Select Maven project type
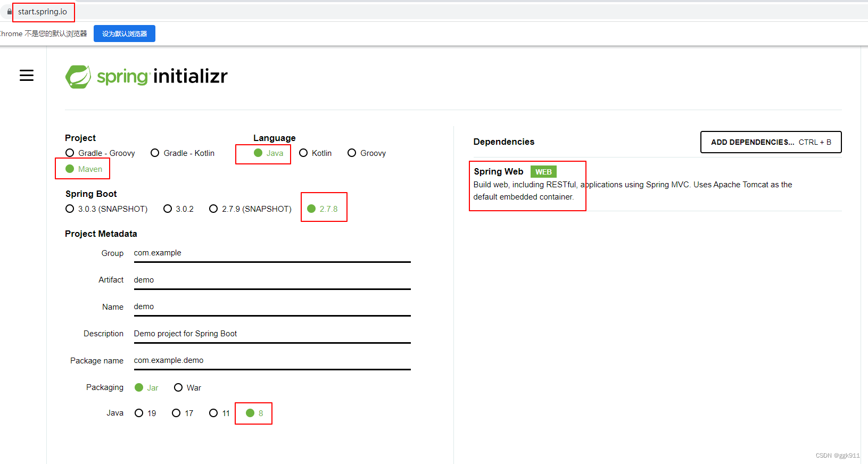Image resolution: width=868 pixels, height=464 pixels. (84, 169)
